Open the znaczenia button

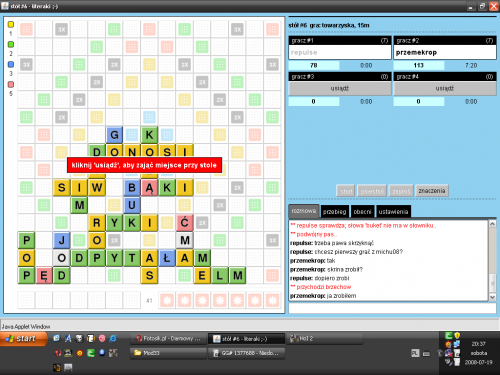(432, 191)
